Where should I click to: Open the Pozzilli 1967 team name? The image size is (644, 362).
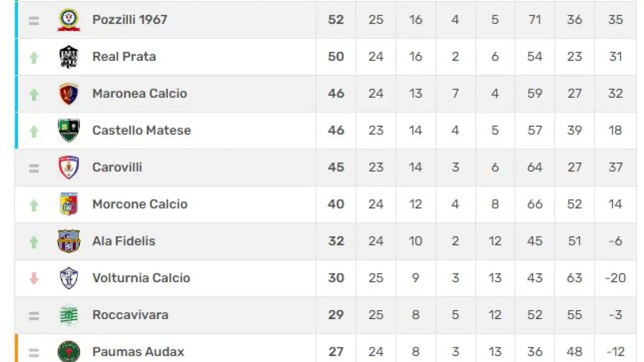point(129,20)
